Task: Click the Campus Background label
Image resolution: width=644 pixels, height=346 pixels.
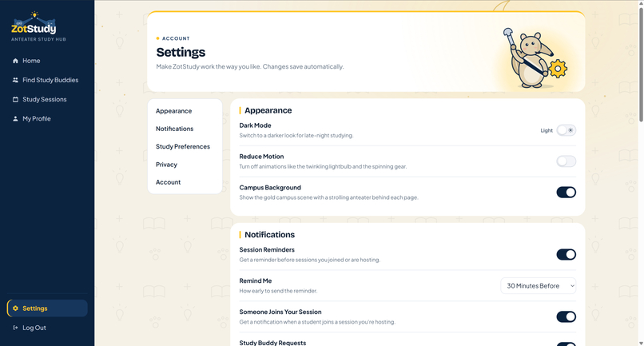Action: (x=270, y=188)
